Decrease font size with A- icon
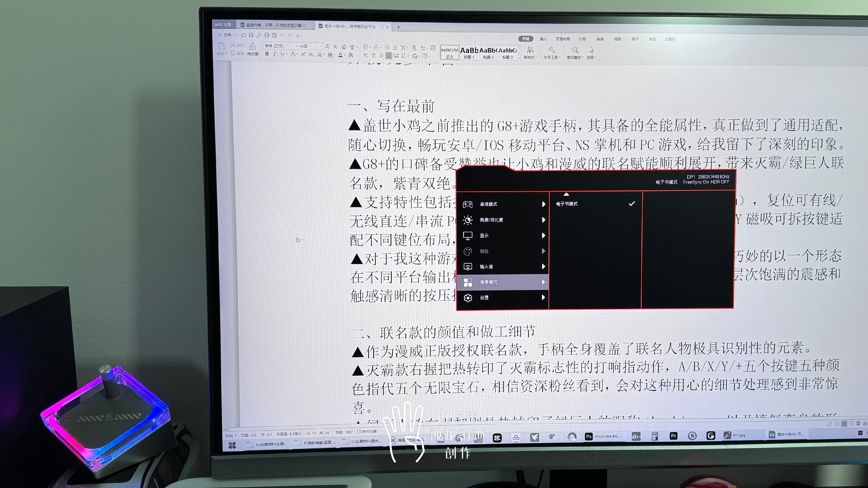Screen dimensions: 868x488 click(x=335, y=47)
